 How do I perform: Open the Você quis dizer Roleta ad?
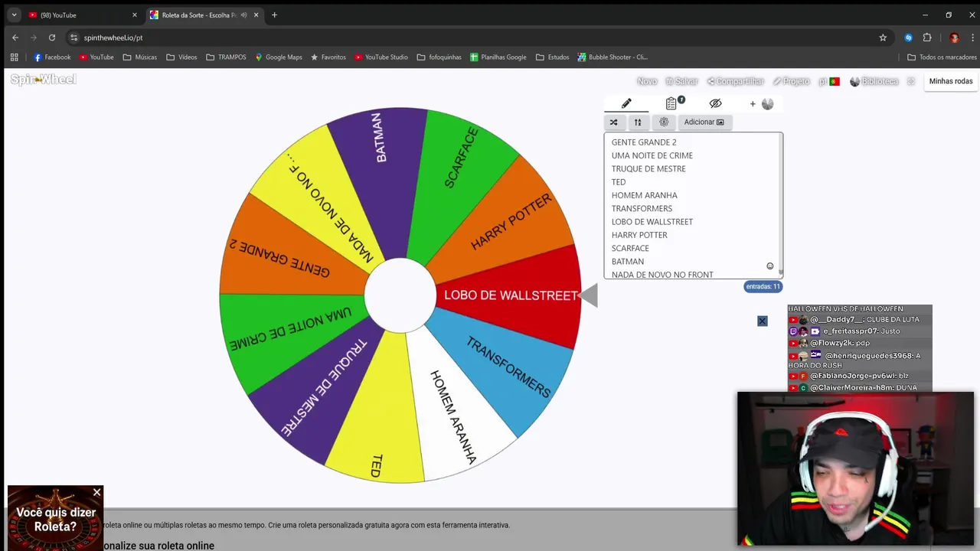(x=55, y=520)
